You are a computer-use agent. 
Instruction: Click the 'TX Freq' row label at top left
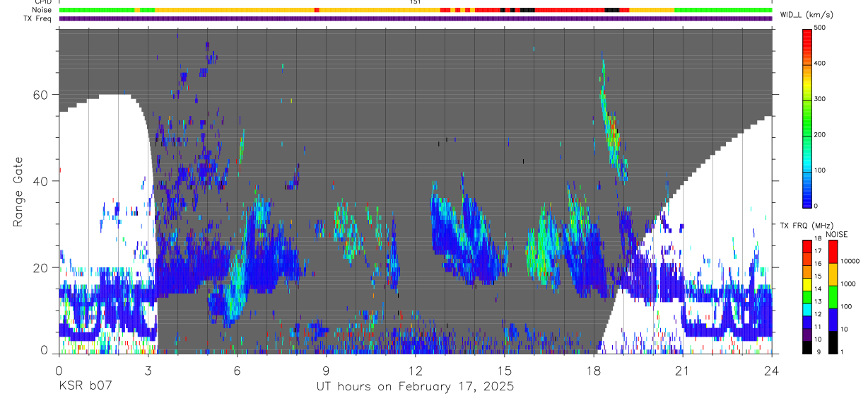tap(37, 18)
